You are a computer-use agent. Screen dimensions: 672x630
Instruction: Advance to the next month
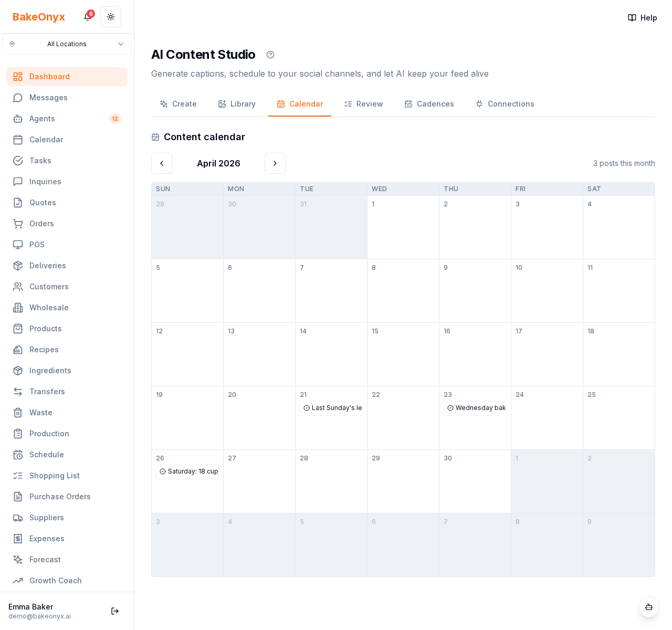tap(275, 163)
